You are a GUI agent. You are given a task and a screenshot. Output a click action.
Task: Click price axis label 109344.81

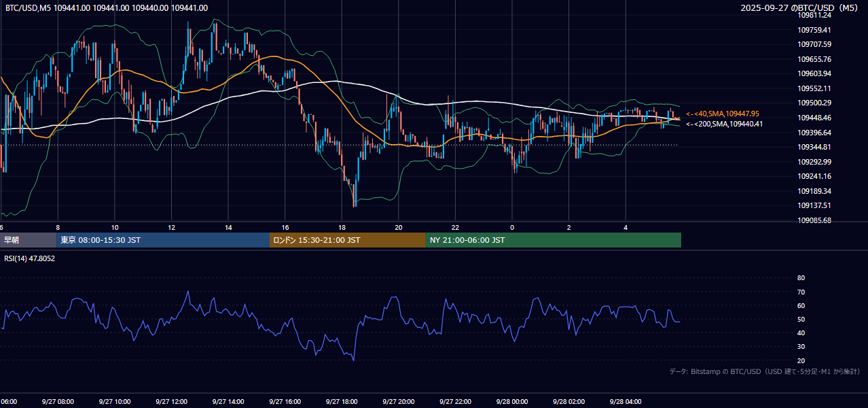(x=814, y=147)
